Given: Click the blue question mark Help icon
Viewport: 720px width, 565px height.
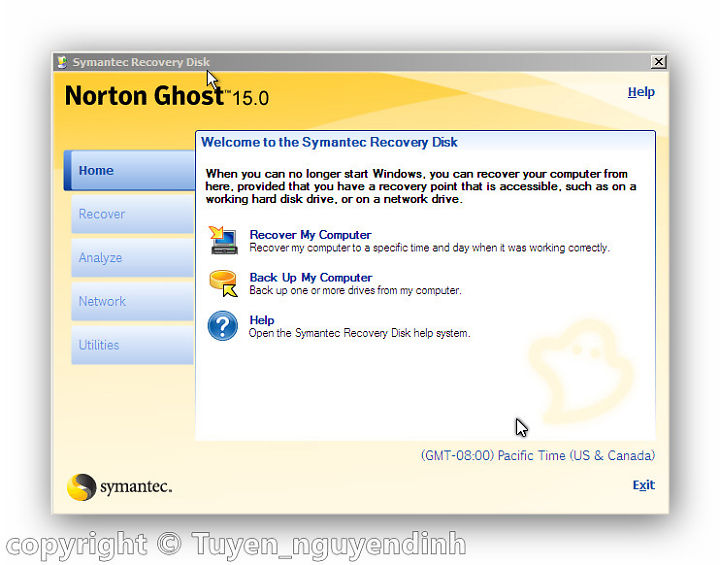Looking at the screenshot, I should tap(223, 326).
